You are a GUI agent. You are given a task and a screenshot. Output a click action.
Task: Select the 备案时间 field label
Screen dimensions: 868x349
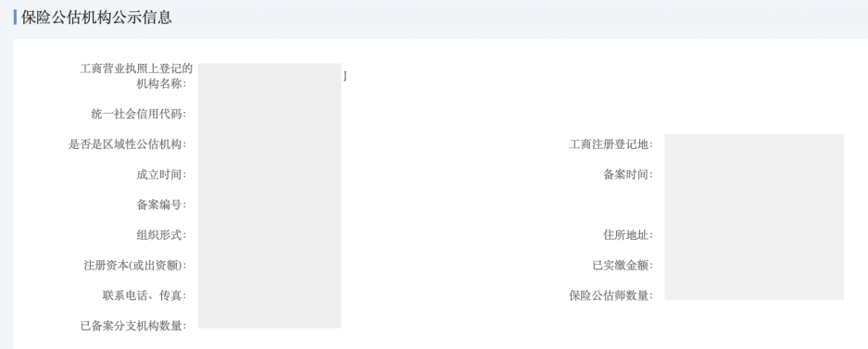(628, 175)
